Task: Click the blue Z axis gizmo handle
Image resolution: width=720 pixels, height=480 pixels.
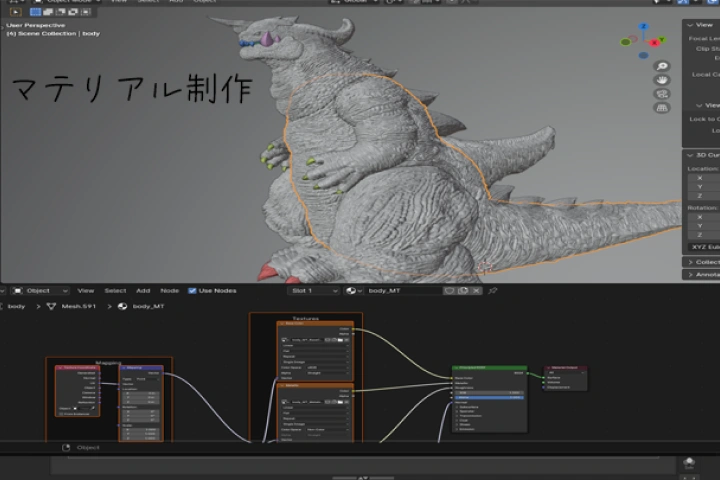Action: pos(644,27)
